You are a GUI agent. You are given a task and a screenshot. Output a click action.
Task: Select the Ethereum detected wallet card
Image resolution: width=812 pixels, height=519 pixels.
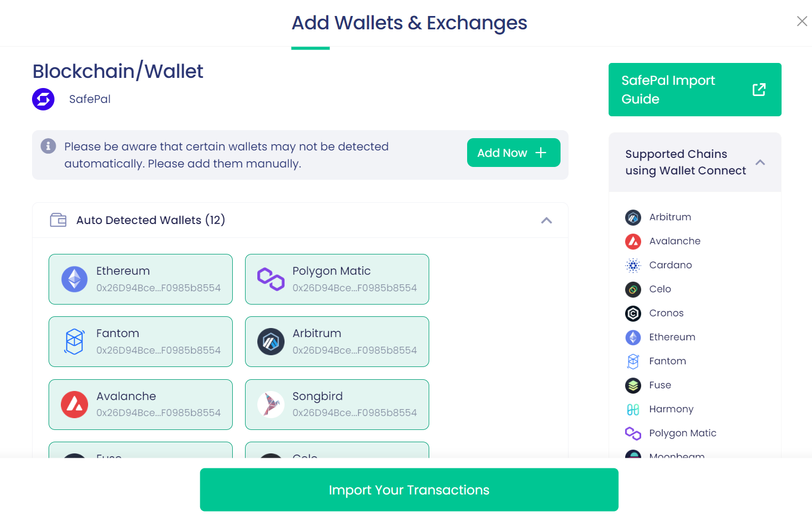(x=140, y=279)
